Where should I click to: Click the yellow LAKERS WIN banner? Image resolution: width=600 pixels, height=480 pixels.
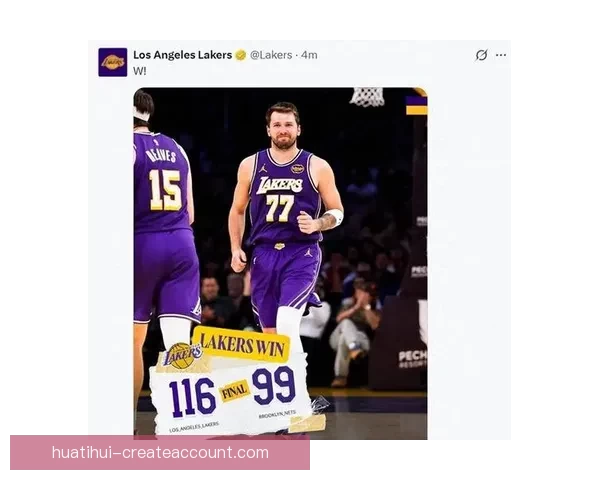[x=241, y=343]
